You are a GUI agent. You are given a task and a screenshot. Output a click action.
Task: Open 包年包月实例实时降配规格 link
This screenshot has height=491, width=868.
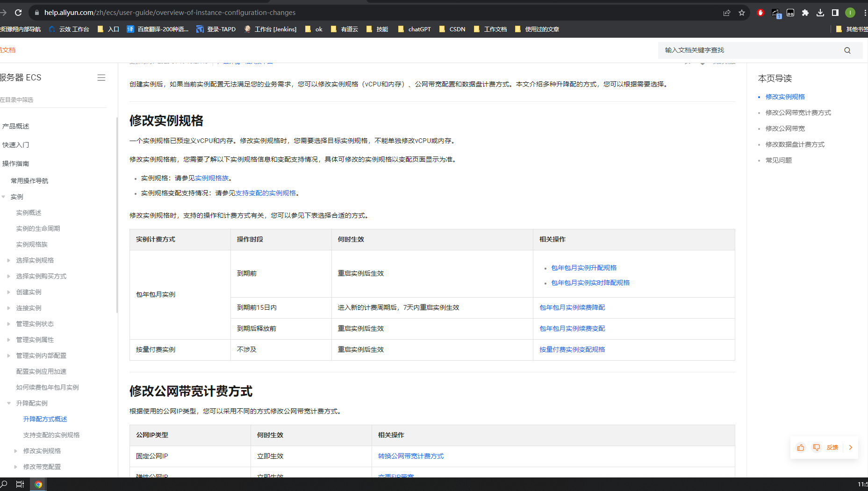(x=590, y=283)
